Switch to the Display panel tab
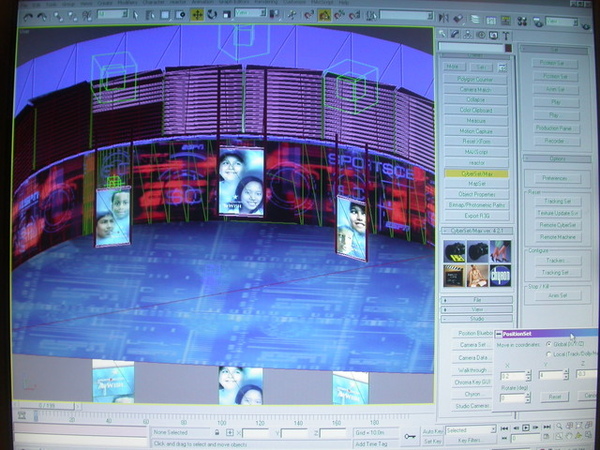Viewport: 600px width, 450px height. click(493, 36)
